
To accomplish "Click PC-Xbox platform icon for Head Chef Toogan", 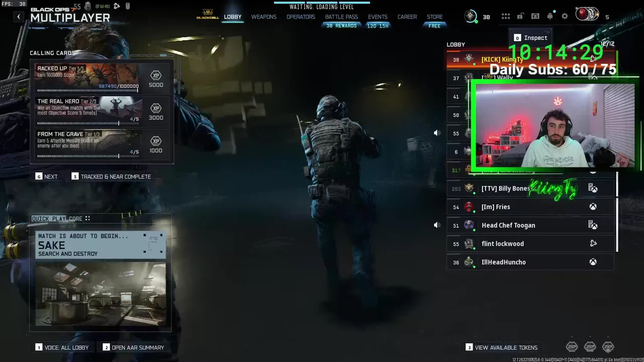I will click(x=593, y=225).
